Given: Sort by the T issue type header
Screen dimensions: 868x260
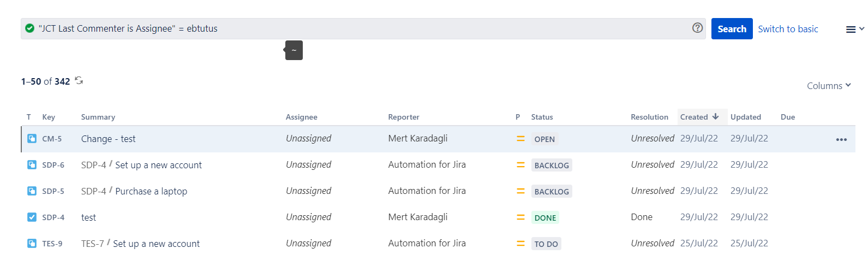Looking at the screenshot, I should pos(28,117).
